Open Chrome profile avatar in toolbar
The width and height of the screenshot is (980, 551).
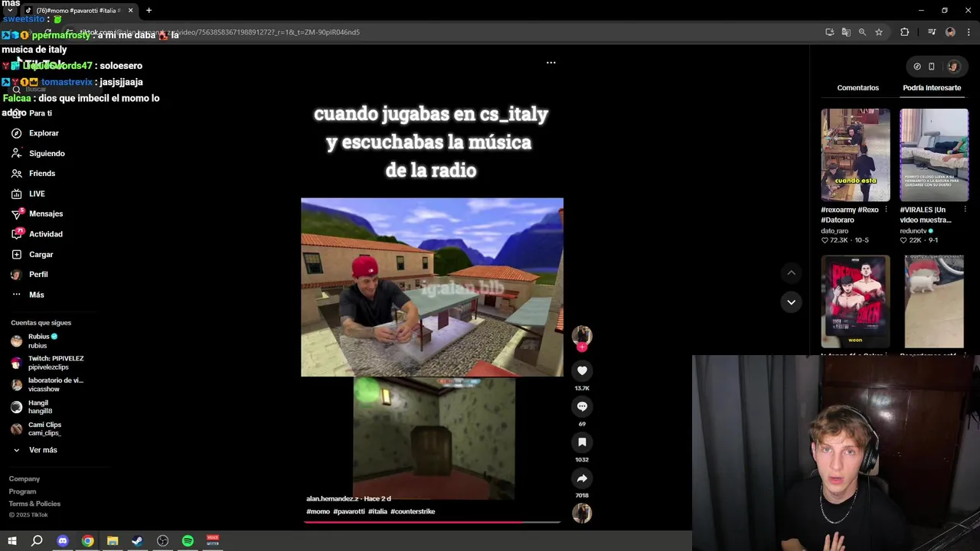point(950,32)
